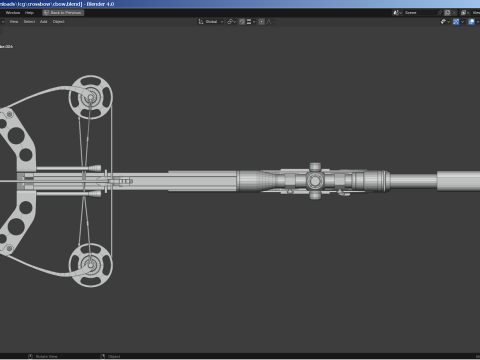
Task: Click the new scene icon
Action: pyautogui.click(x=448, y=13)
